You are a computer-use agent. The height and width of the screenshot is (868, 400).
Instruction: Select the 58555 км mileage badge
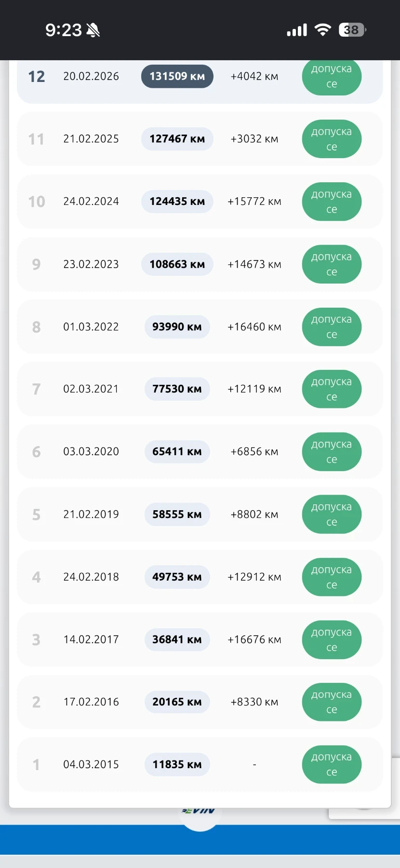click(177, 515)
